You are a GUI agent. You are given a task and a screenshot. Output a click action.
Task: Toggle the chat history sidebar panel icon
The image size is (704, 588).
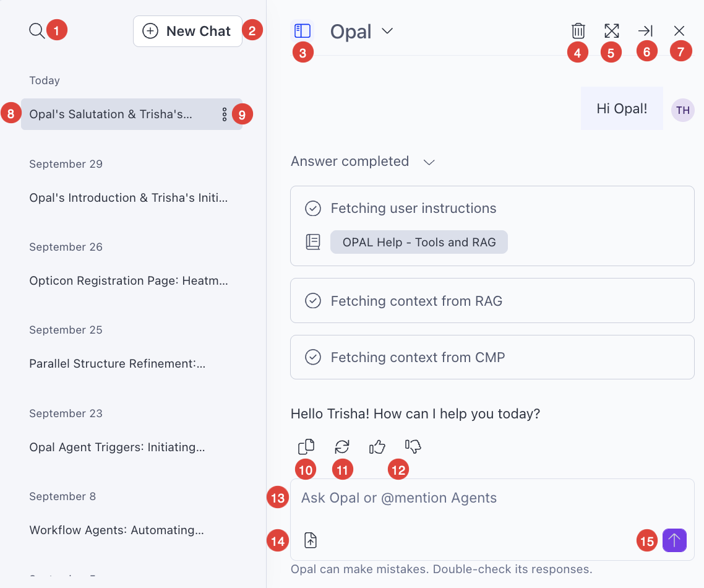(x=302, y=30)
